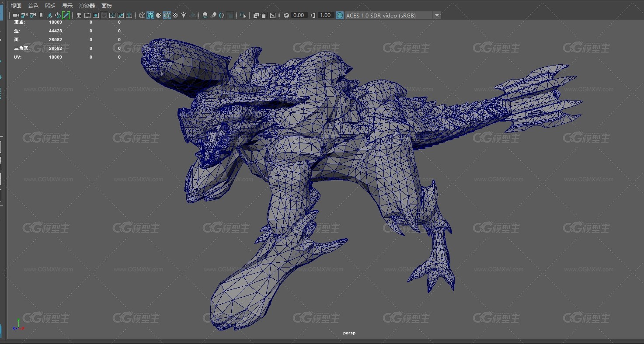
Task: Toggle the Motion Blur icon
Action: [x=214, y=15]
